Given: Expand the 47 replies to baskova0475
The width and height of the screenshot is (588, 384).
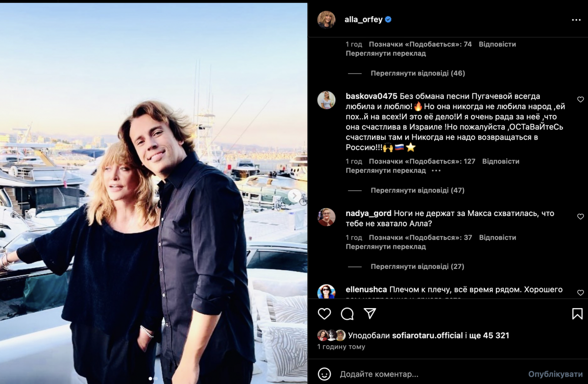Looking at the screenshot, I should (417, 190).
